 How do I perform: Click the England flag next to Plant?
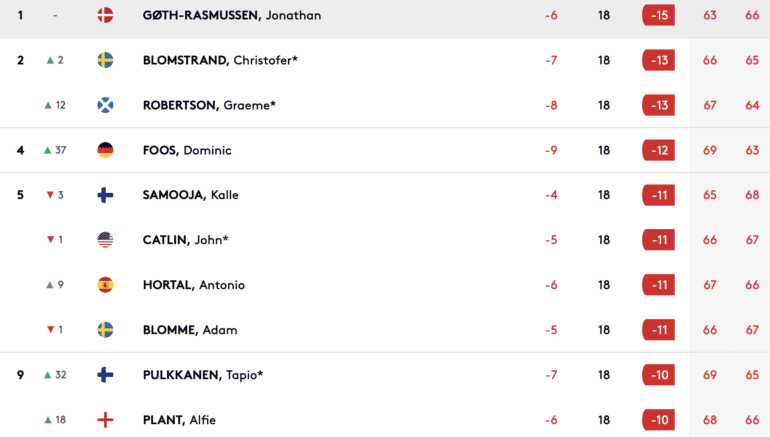point(105,420)
